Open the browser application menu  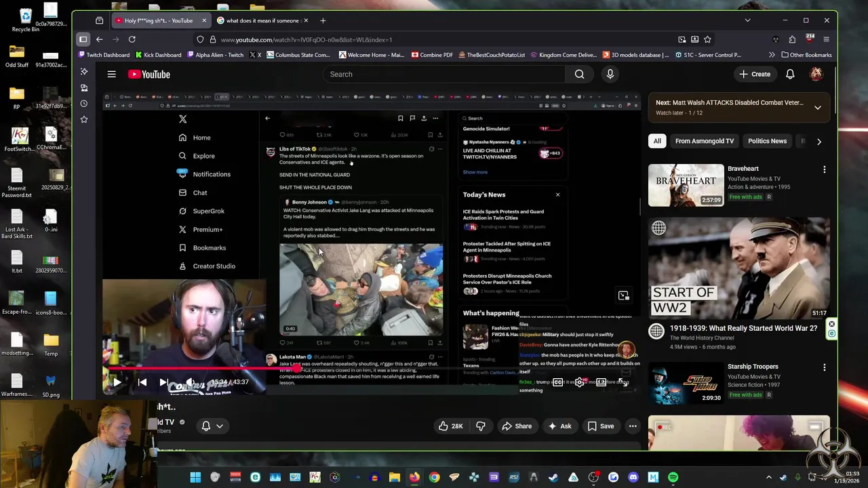pyautogui.click(x=826, y=39)
